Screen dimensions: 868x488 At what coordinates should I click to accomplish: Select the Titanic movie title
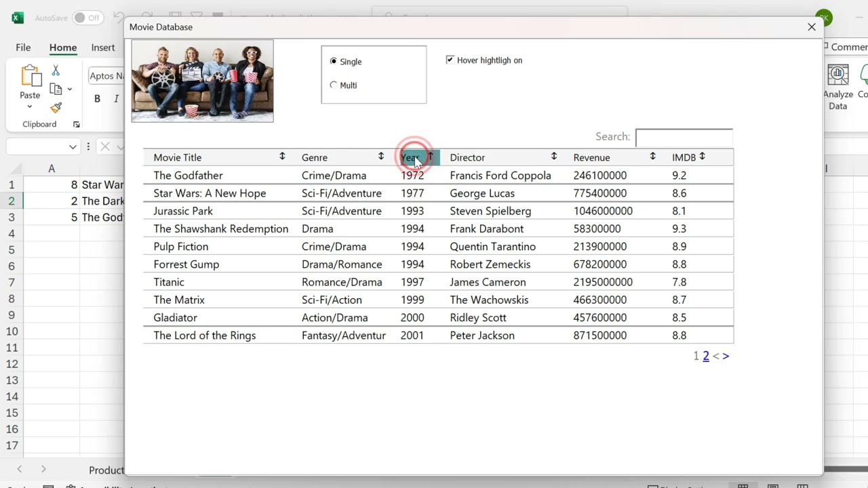tap(169, 282)
